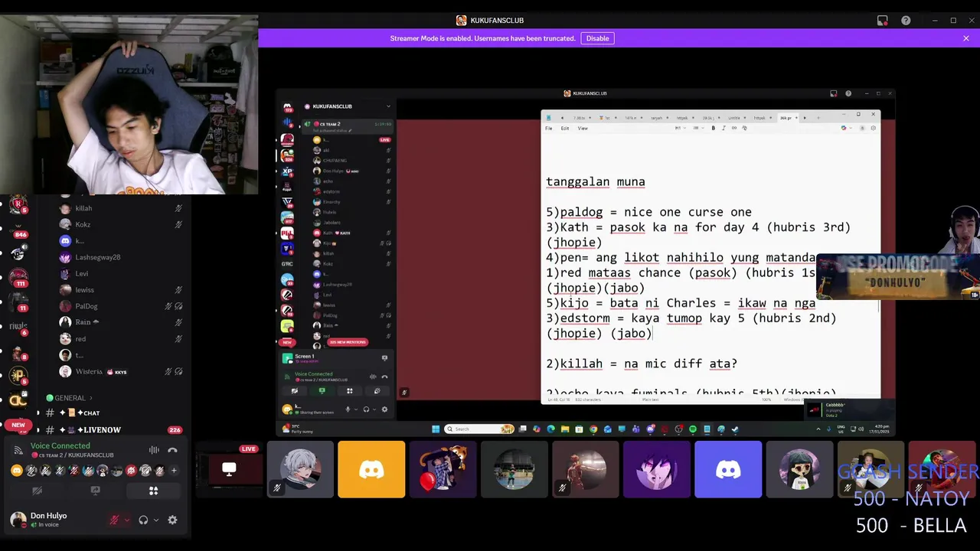Open the rivals server icon in sidebar
This screenshot has width=980, height=551.
(x=18, y=325)
